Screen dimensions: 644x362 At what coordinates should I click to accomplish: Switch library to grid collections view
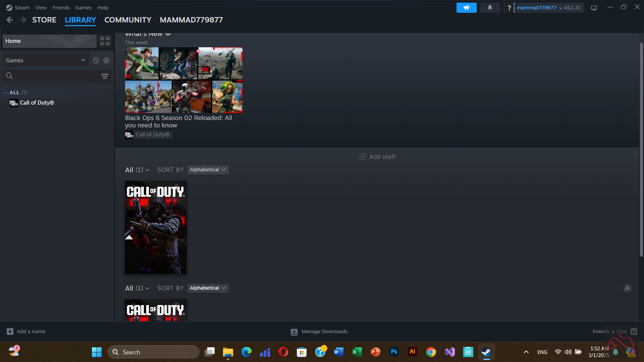105,41
